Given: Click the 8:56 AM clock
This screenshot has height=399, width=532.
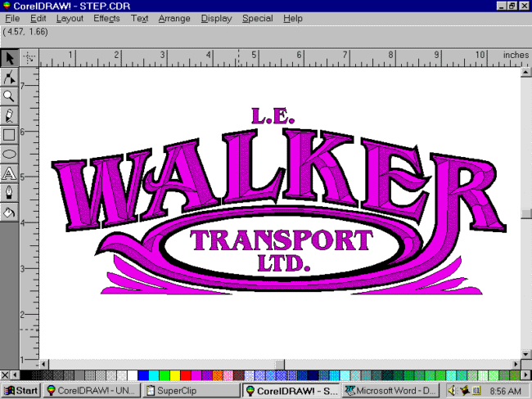Looking at the screenshot, I should pos(505,391).
